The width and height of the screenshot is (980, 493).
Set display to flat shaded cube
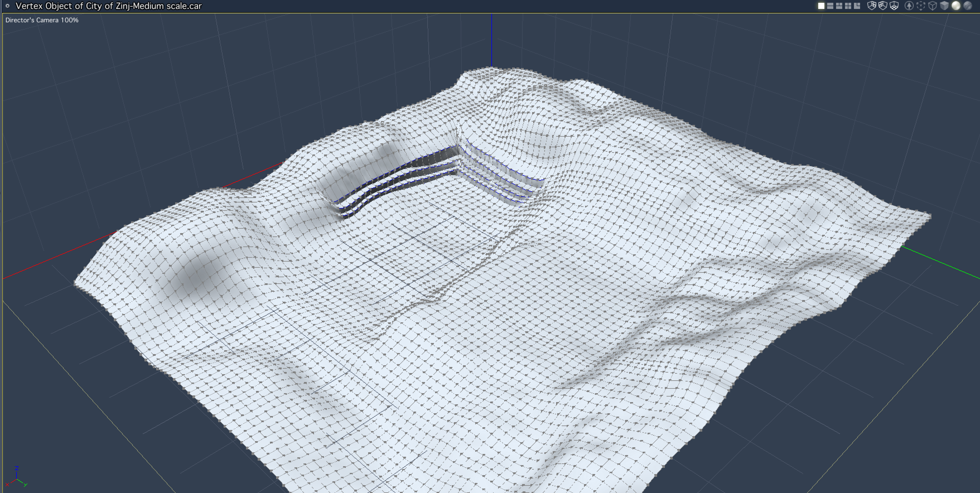coord(944,6)
